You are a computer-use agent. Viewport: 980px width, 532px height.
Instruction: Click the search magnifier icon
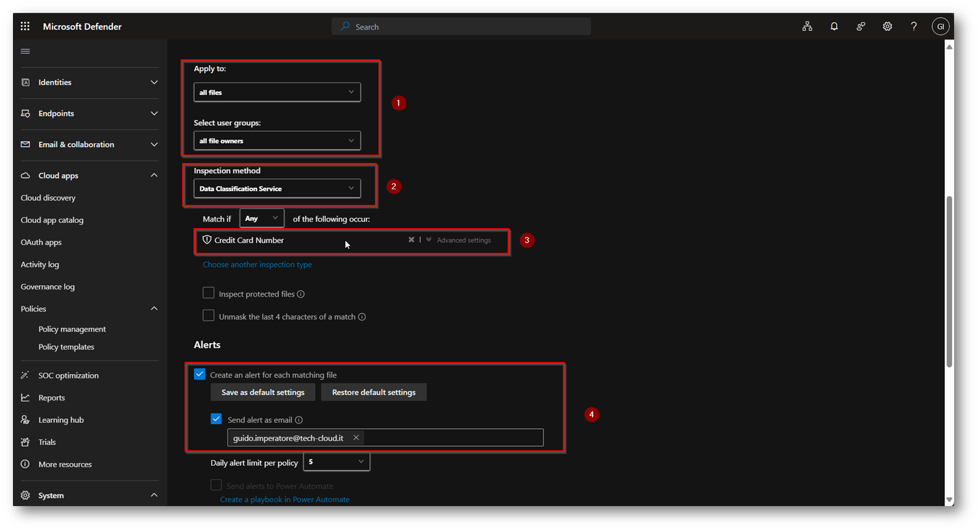coord(345,27)
